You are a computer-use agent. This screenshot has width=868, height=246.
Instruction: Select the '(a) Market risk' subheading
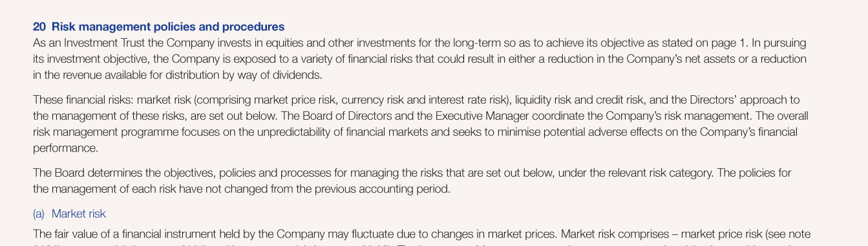pyautogui.click(x=69, y=214)
